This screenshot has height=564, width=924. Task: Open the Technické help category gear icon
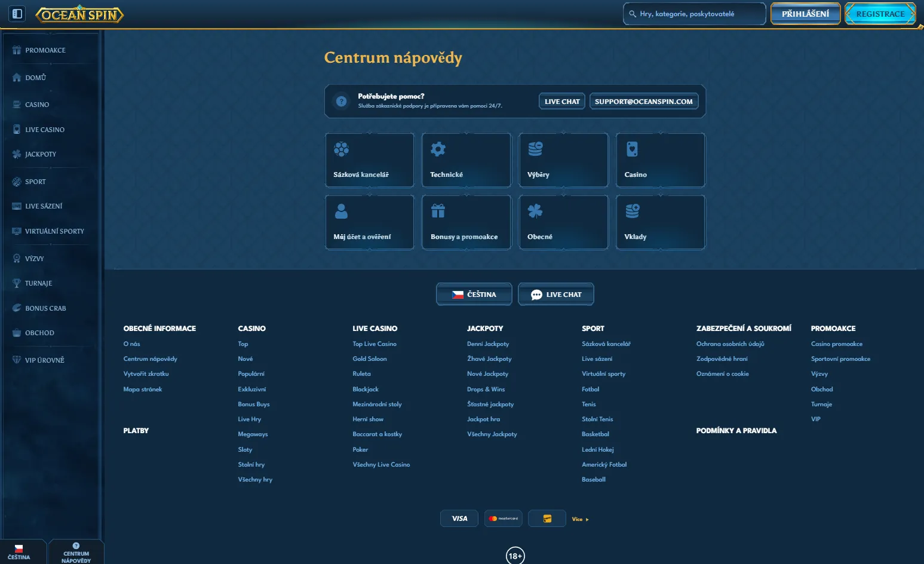(x=438, y=149)
